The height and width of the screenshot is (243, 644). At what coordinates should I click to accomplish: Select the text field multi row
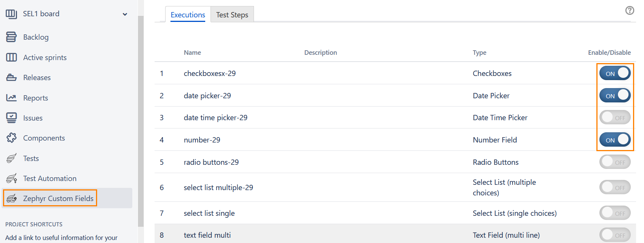(x=302, y=235)
